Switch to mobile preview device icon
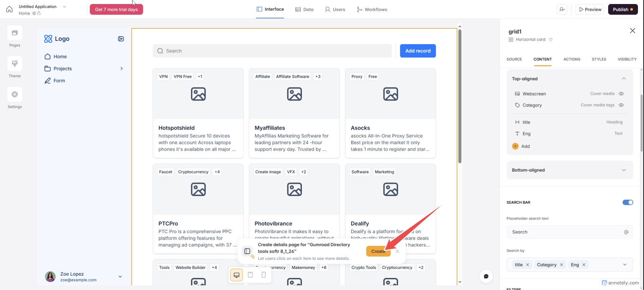Image resolution: width=644 pixels, height=290 pixels. [264, 275]
